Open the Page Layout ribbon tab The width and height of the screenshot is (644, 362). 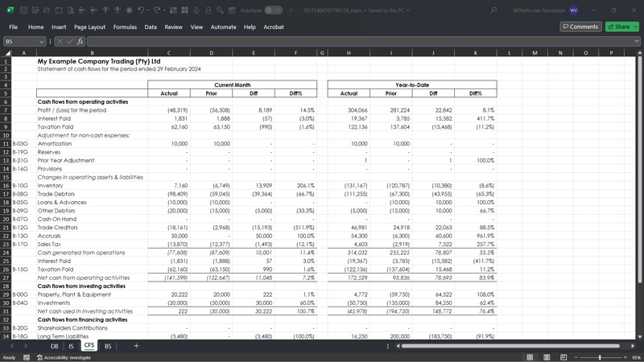(89, 27)
